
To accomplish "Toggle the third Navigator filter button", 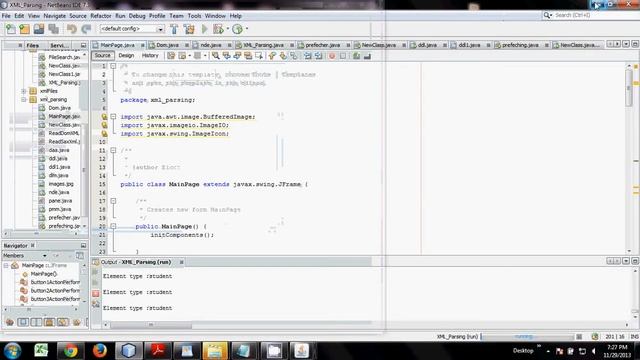I will (x=36, y=322).
